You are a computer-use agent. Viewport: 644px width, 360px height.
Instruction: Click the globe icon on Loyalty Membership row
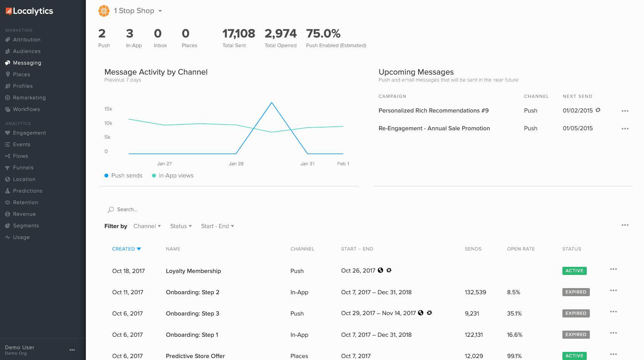pos(381,270)
